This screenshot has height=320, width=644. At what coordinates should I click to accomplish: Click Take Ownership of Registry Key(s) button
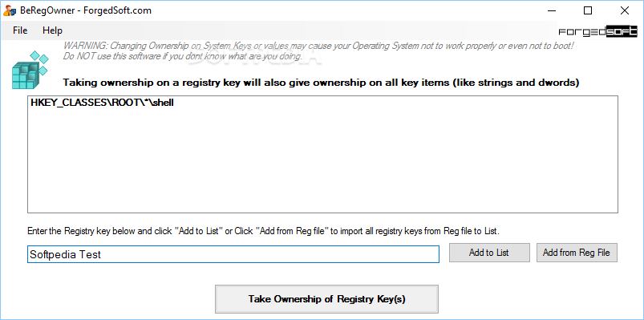(x=326, y=299)
